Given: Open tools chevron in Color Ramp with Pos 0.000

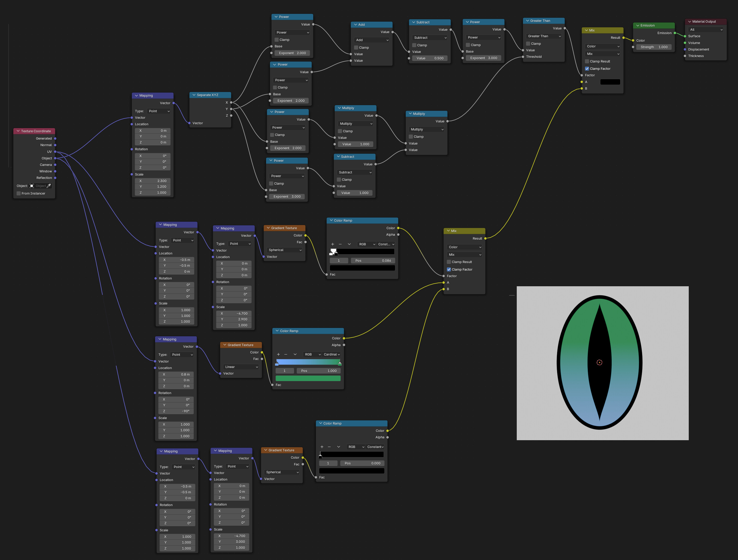Looking at the screenshot, I should 338,447.
